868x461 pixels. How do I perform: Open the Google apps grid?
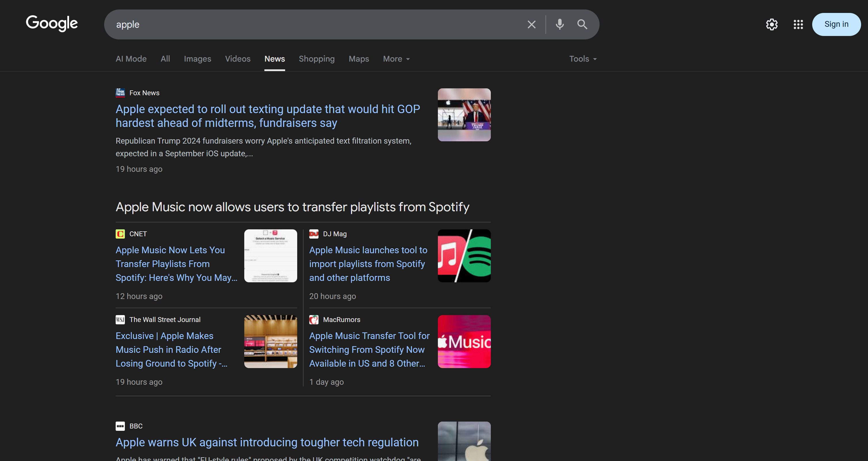pyautogui.click(x=798, y=24)
